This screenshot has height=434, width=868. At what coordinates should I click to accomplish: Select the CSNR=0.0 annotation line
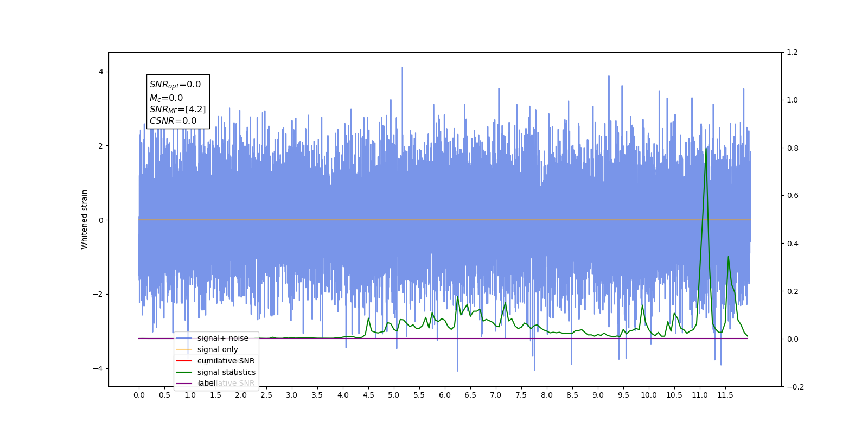173,121
